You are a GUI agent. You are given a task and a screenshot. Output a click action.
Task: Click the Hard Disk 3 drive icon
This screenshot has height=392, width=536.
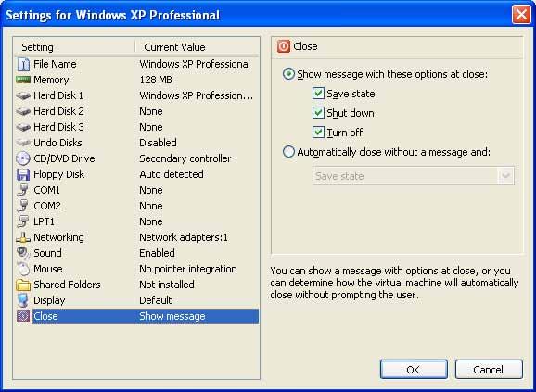click(23, 127)
